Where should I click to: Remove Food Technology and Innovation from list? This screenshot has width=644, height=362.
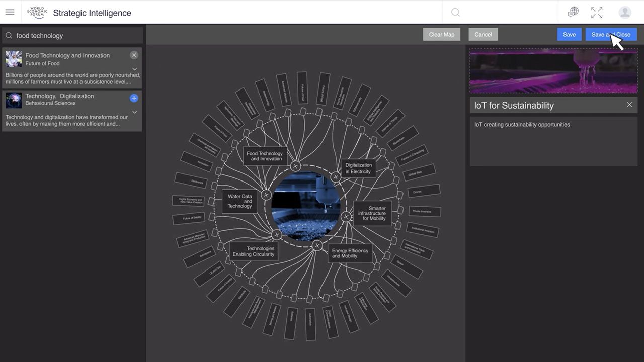[134, 55]
